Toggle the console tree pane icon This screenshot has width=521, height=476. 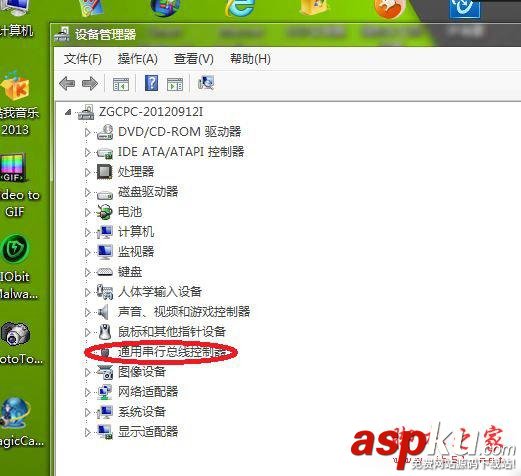click(x=121, y=84)
